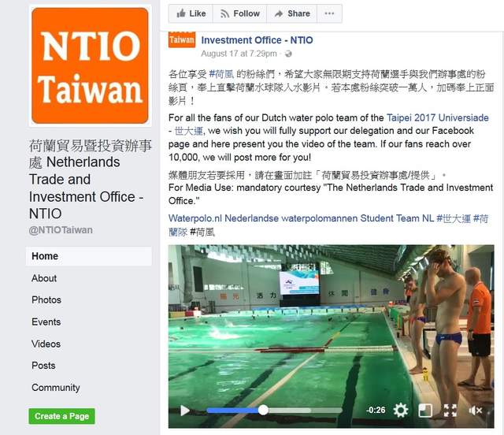Screen dimensions: 504x435
Task: Select Home in the page menu
Action: pyautogui.click(x=89, y=256)
